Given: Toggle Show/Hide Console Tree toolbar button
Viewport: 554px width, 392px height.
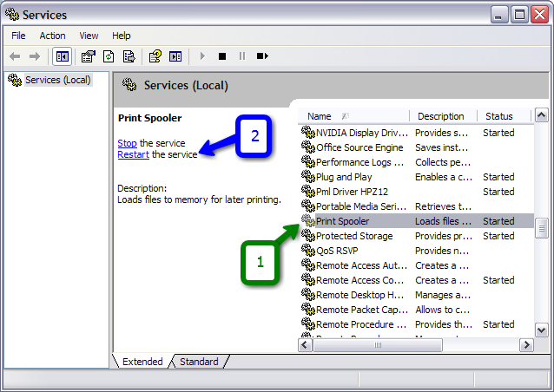Looking at the screenshot, I should coord(63,56).
